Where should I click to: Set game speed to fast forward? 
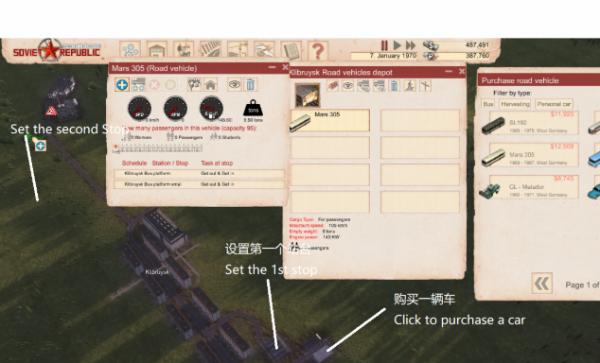click(411, 46)
